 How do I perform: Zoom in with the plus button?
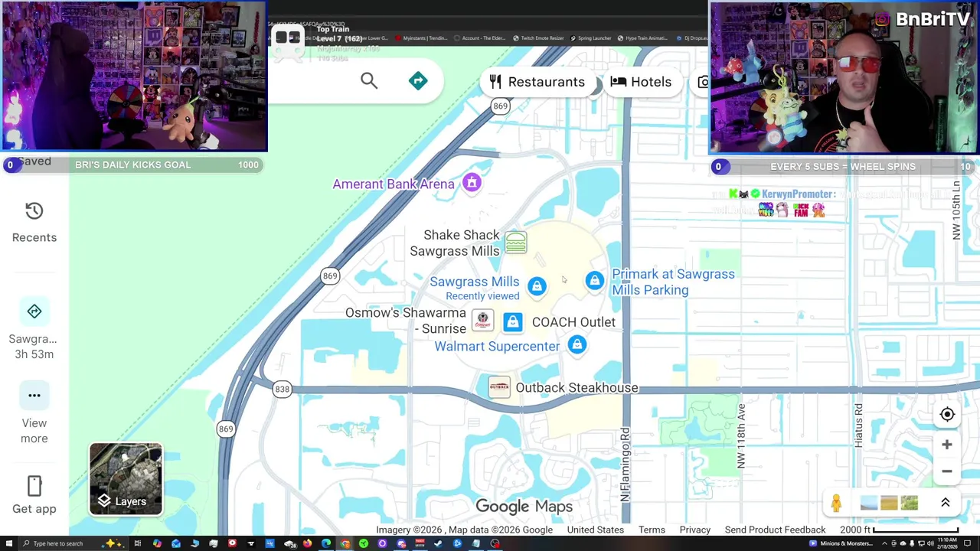point(947,445)
